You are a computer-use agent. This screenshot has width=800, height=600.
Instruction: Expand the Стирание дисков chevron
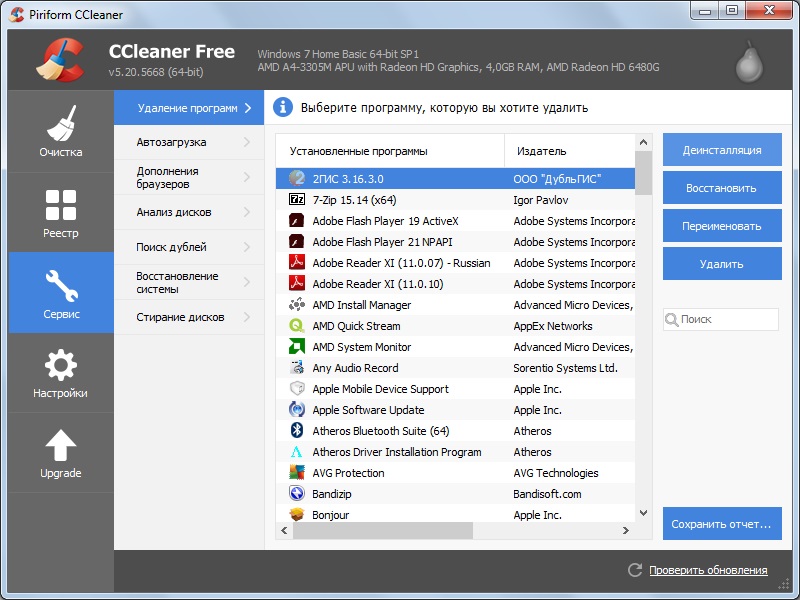tap(247, 317)
